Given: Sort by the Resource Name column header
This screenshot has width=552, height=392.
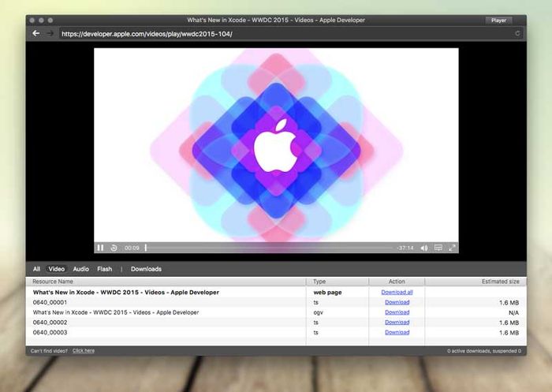Looking at the screenshot, I should 166,282.
